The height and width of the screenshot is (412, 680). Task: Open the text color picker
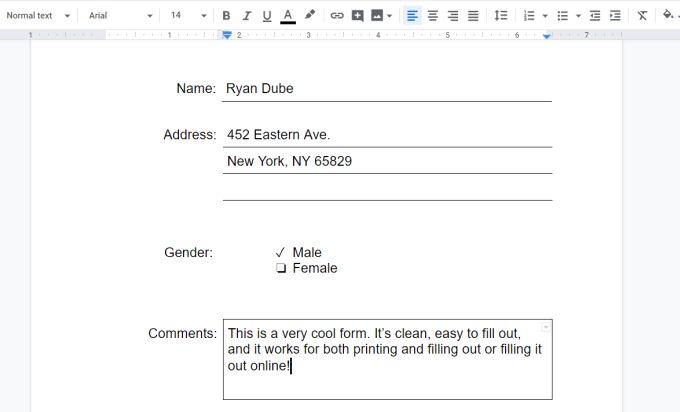point(288,16)
